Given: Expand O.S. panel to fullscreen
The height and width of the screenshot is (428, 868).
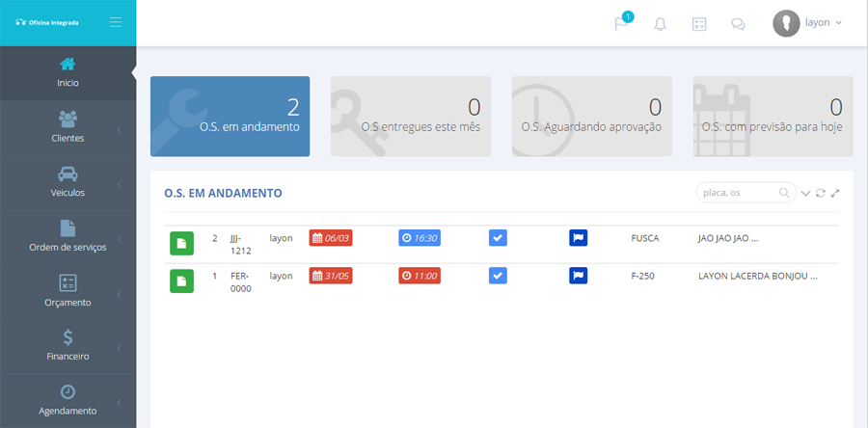Looking at the screenshot, I should pos(835,193).
